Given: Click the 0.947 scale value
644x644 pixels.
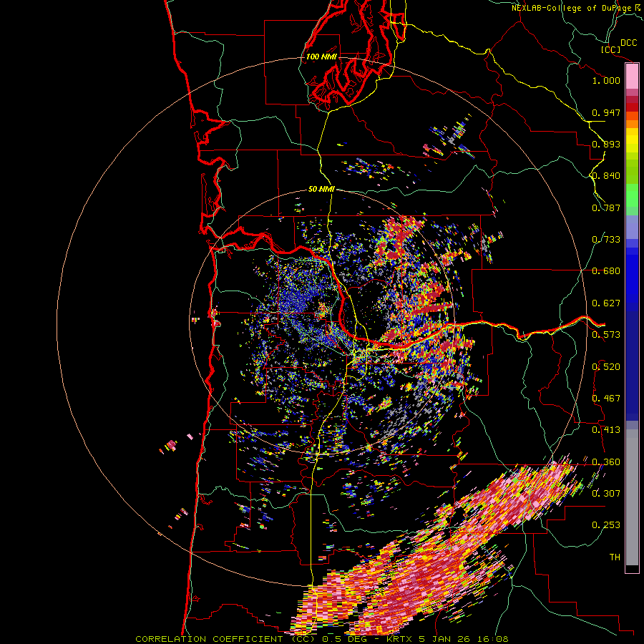Looking at the screenshot, I should 606,112.
